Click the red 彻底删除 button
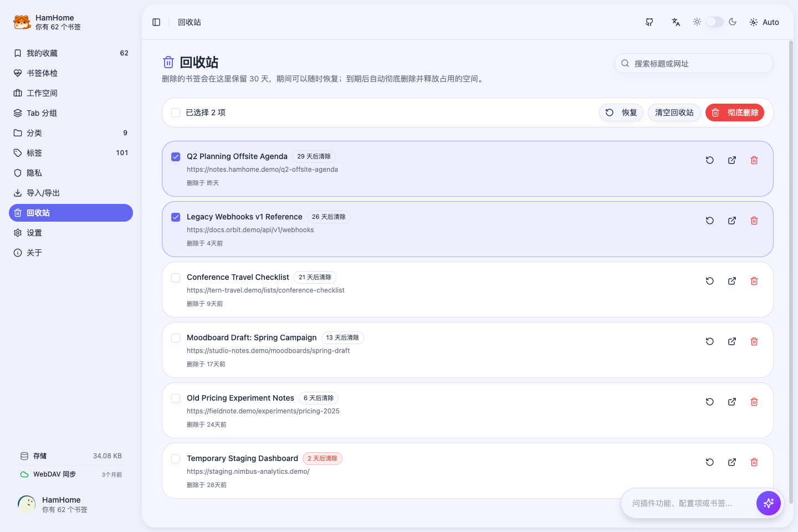Viewport: 798px width, 532px height. tap(735, 112)
